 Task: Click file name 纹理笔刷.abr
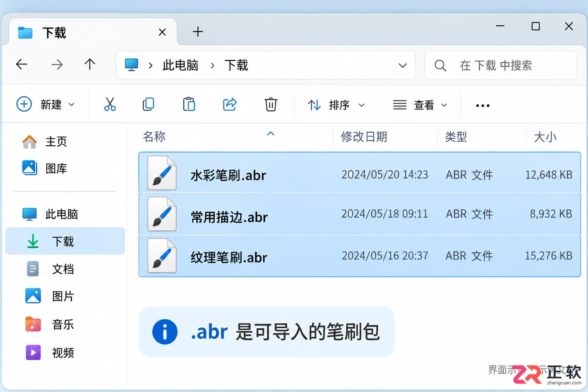coord(229,257)
